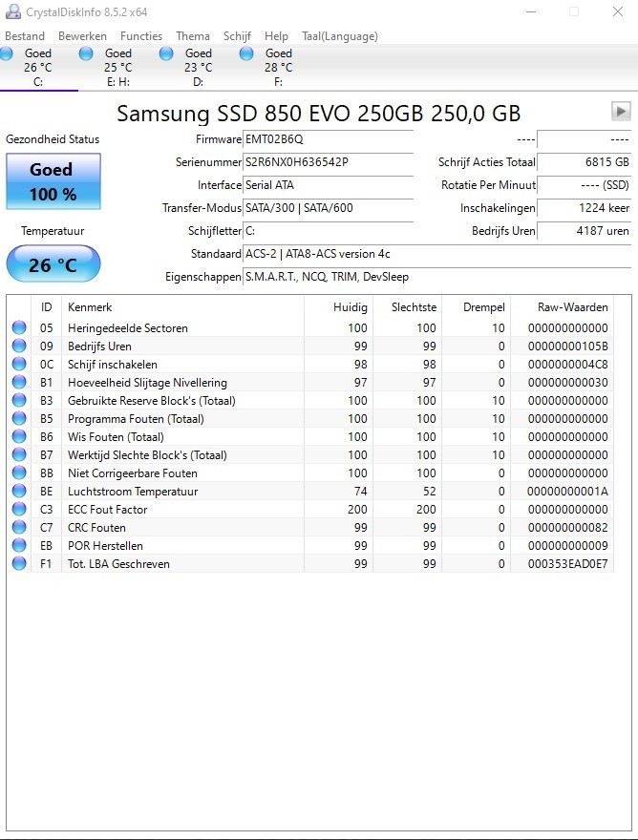Select the C: disk tab
The image size is (638, 840).
[x=38, y=68]
